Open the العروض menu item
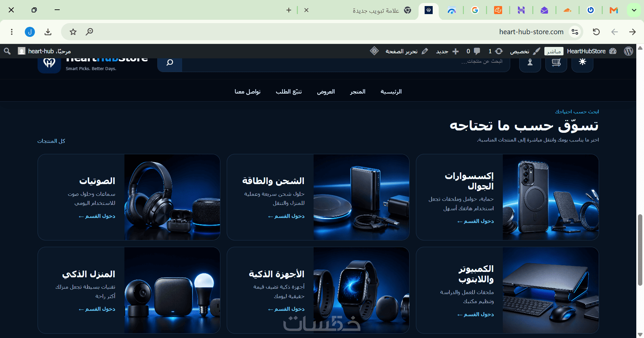The height and width of the screenshot is (338, 644). point(326,92)
